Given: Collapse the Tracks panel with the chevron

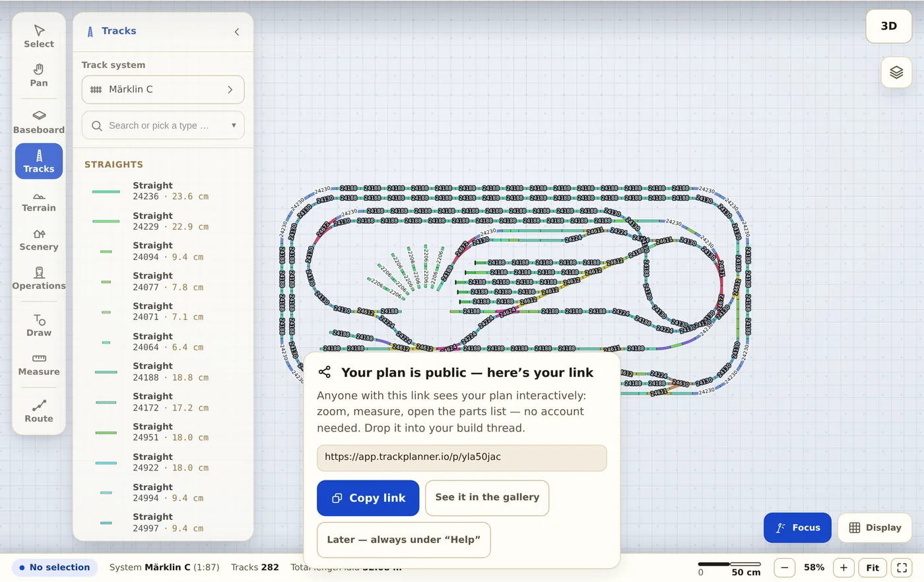Looking at the screenshot, I should (237, 32).
